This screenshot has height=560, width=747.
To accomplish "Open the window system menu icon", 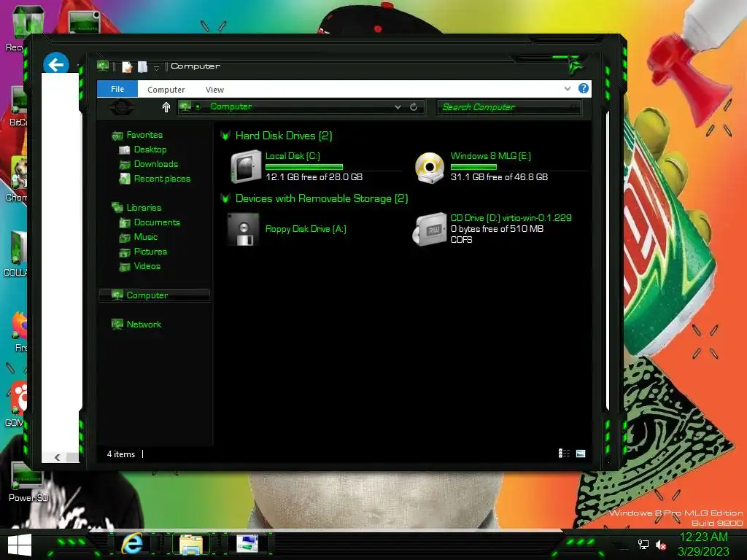I will point(102,66).
